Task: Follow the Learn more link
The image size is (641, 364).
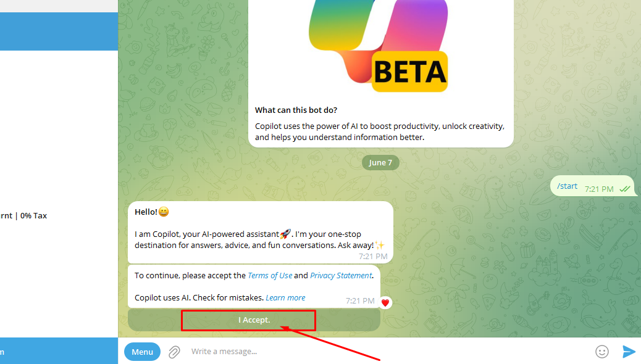Action: pos(285,297)
